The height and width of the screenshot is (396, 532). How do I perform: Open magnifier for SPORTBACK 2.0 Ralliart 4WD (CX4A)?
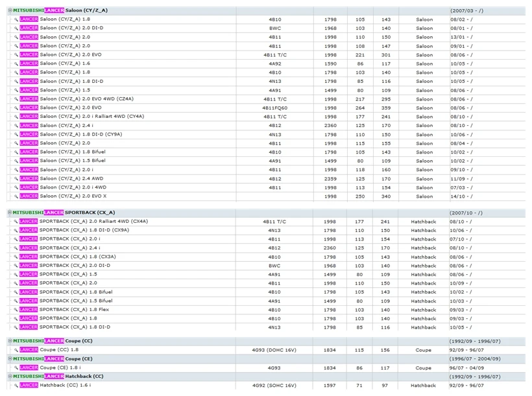pos(16,222)
